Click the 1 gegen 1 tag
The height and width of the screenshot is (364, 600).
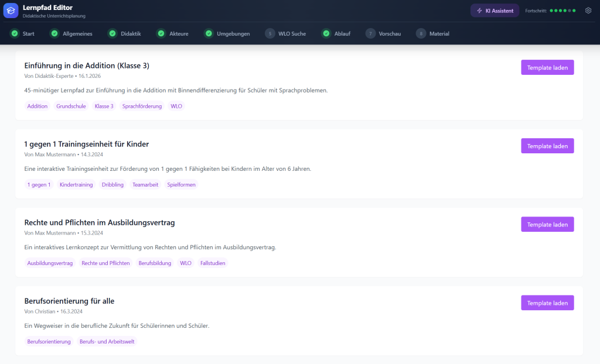click(x=39, y=184)
